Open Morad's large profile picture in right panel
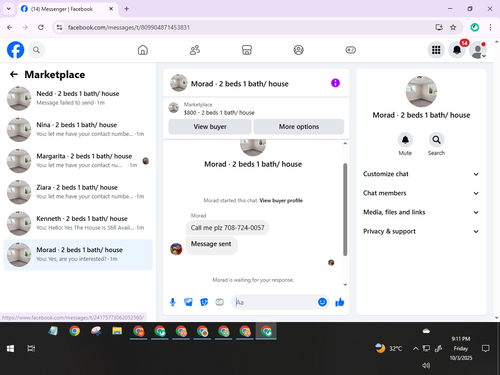This screenshot has height=375, width=500. click(x=421, y=92)
